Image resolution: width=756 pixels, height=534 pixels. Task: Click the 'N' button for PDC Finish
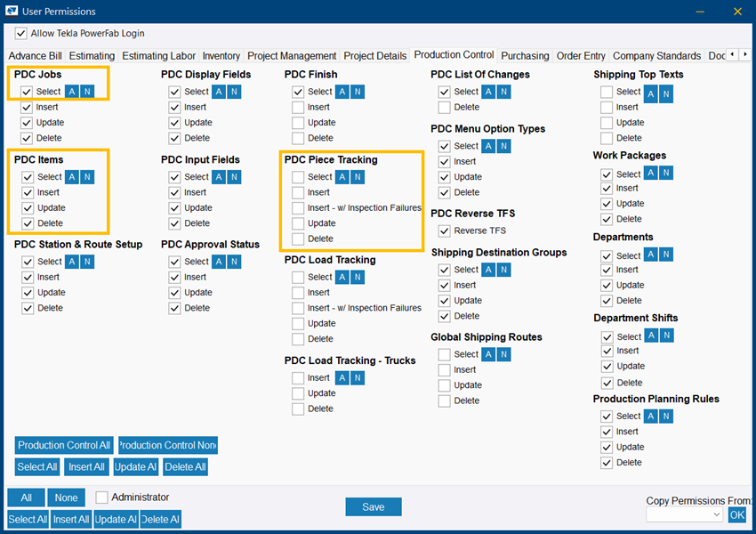pos(358,92)
